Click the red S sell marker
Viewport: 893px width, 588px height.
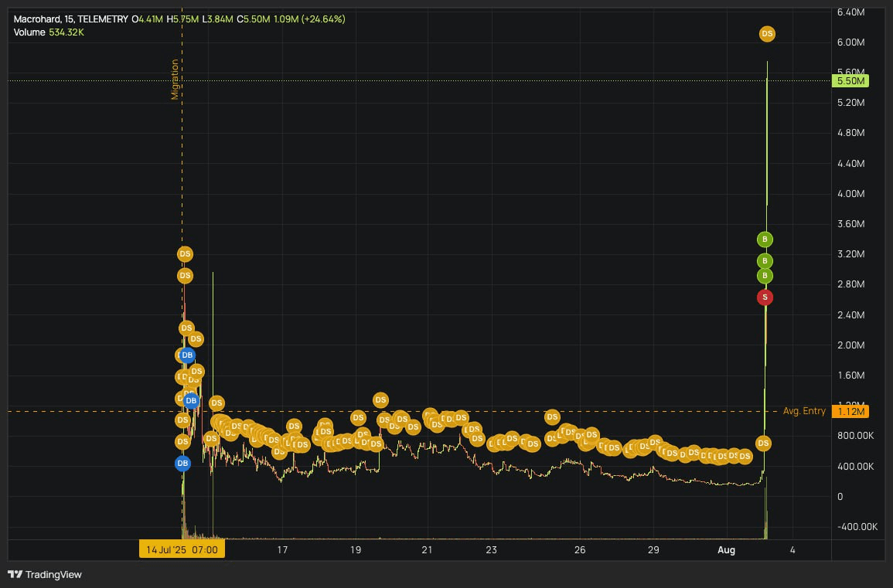pos(765,297)
